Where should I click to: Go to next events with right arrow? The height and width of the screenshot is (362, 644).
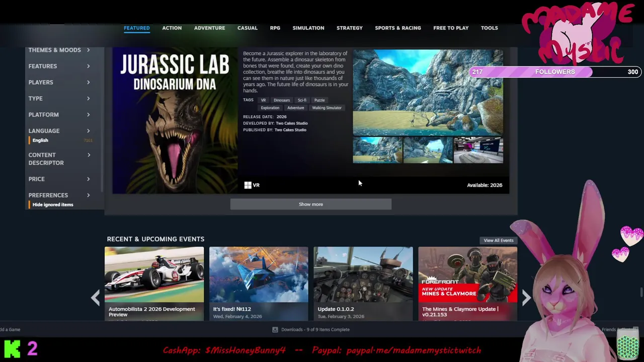coord(526,298)
